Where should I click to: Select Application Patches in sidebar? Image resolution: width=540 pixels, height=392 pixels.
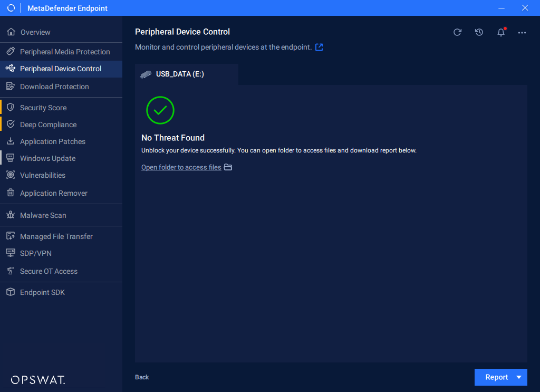click(x=61, y=141)
